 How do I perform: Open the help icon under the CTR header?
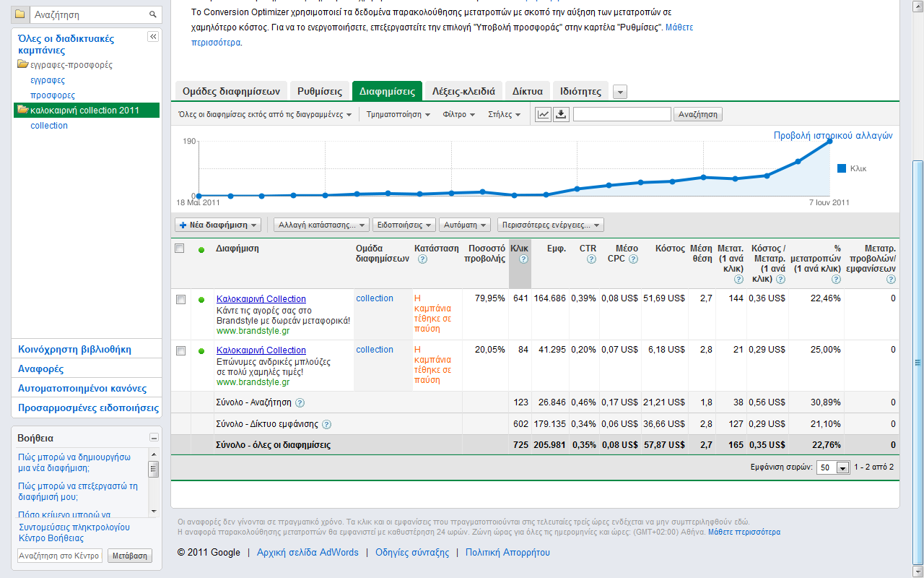592,259
